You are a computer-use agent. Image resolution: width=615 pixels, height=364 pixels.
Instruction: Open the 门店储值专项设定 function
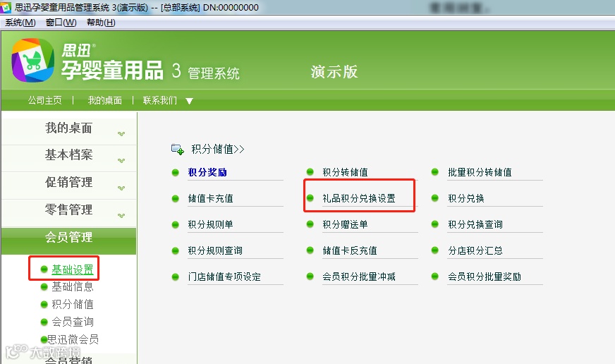(x=224, y=277)
